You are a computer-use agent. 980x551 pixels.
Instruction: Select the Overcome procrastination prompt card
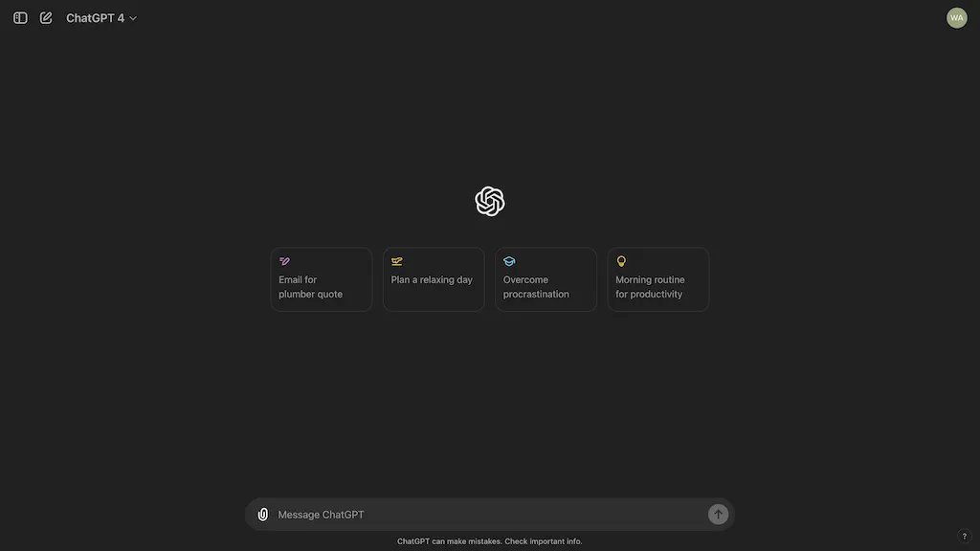(546, 279)
